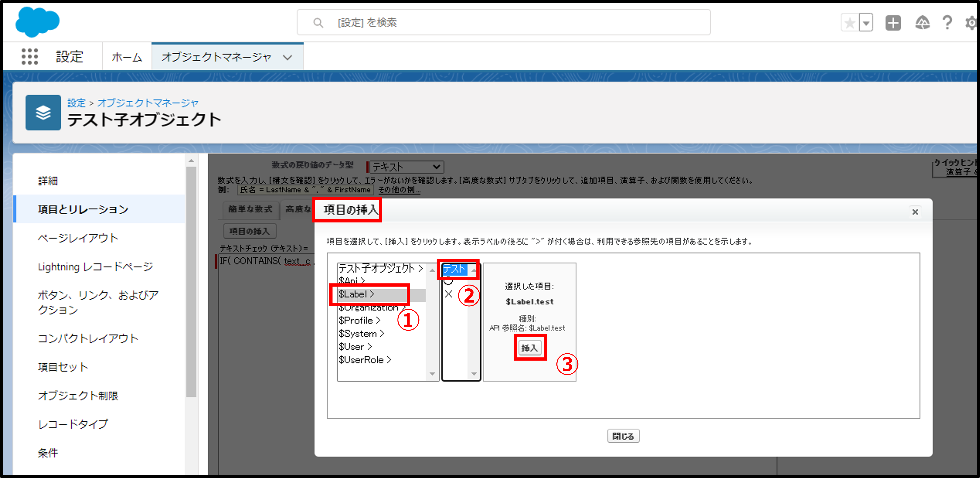
Task: Open the favorites list dropdown arrow
Action: 866,23
